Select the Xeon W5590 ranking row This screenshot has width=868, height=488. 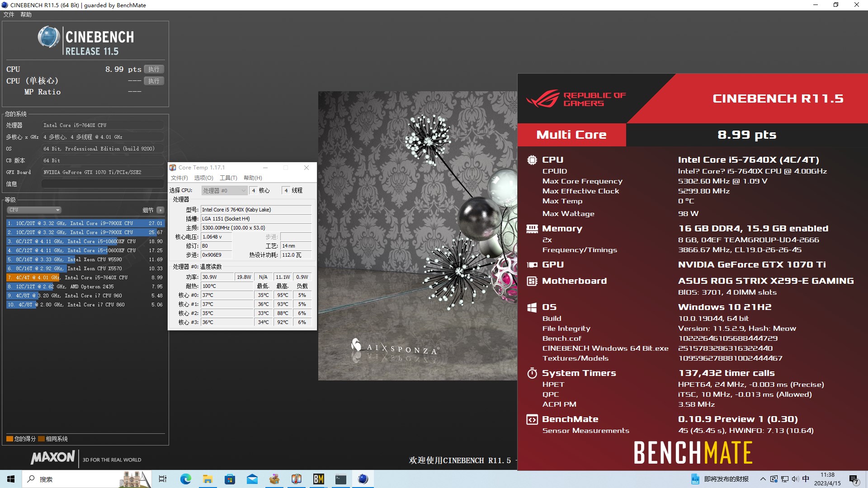pos(85,259)
